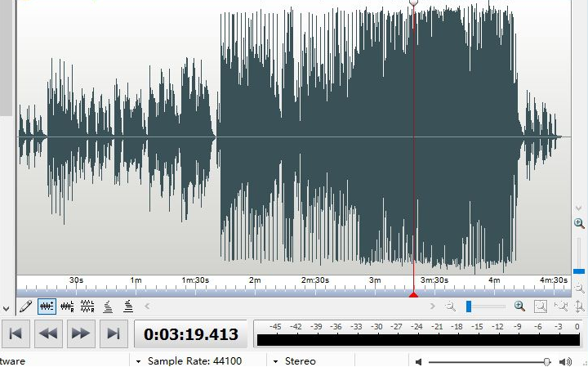The width and height of the screenshot is (588, 367).
Task: Click the down chevron above vertical zoom
Action: [579, 208]
